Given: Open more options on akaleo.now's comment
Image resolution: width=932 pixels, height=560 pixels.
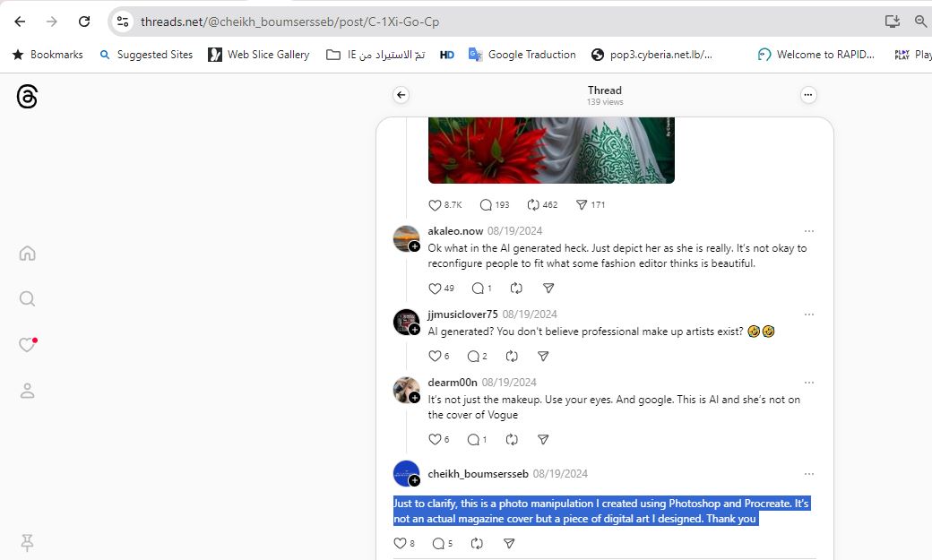Looking at the screenshot, I should (808, 231).
